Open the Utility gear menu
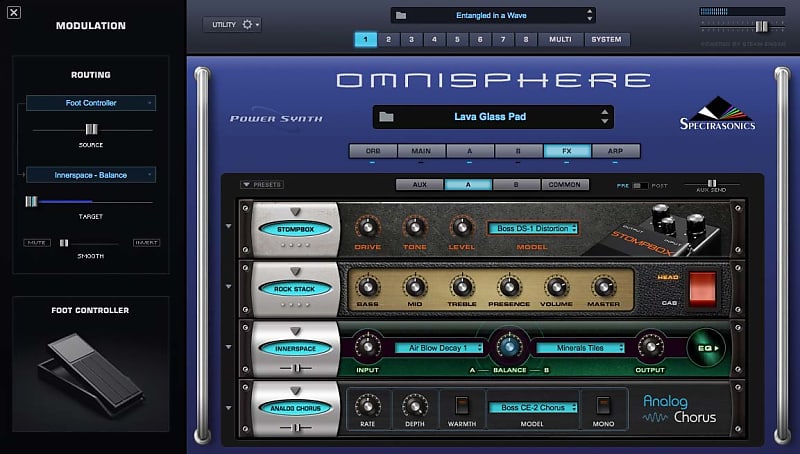Viewport: 800px width, 454px height. click(x=232, y=24)
